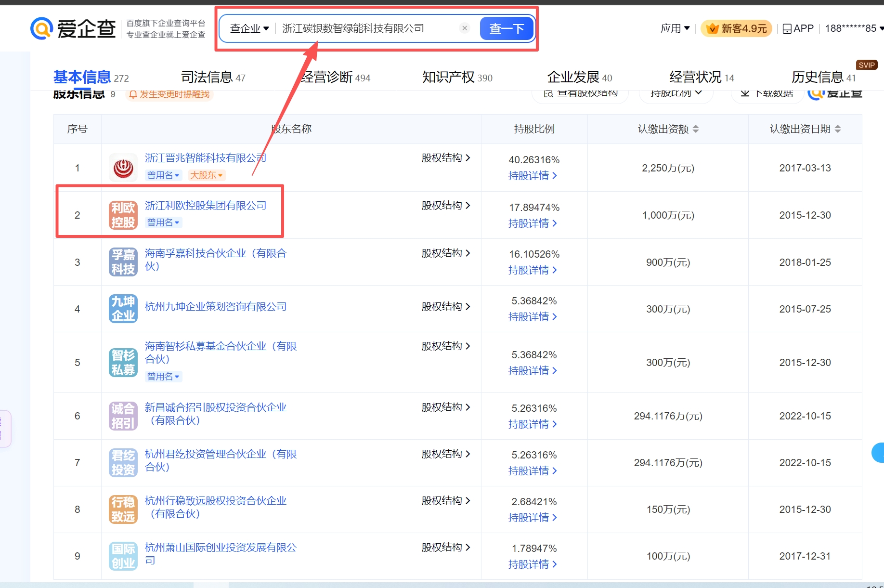Open 持股详情 under 1.78947%

tap(533, 564)
